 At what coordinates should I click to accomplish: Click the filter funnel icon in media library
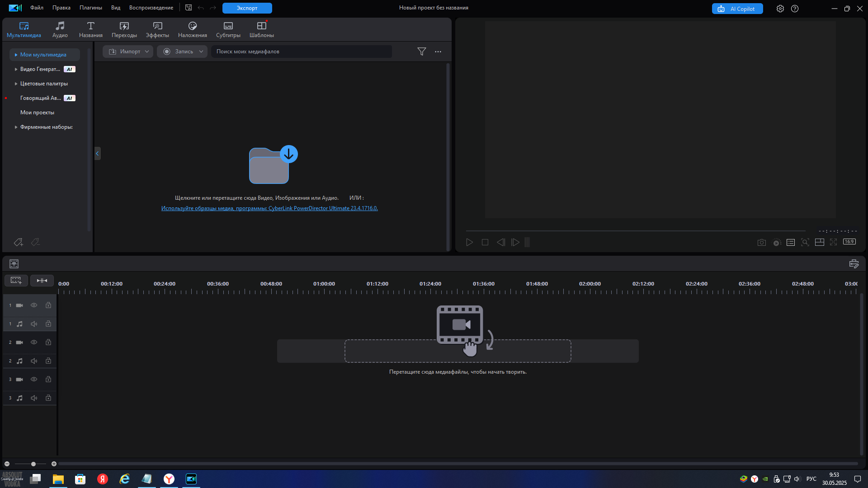pyautogui.click(x=421, y=52)
